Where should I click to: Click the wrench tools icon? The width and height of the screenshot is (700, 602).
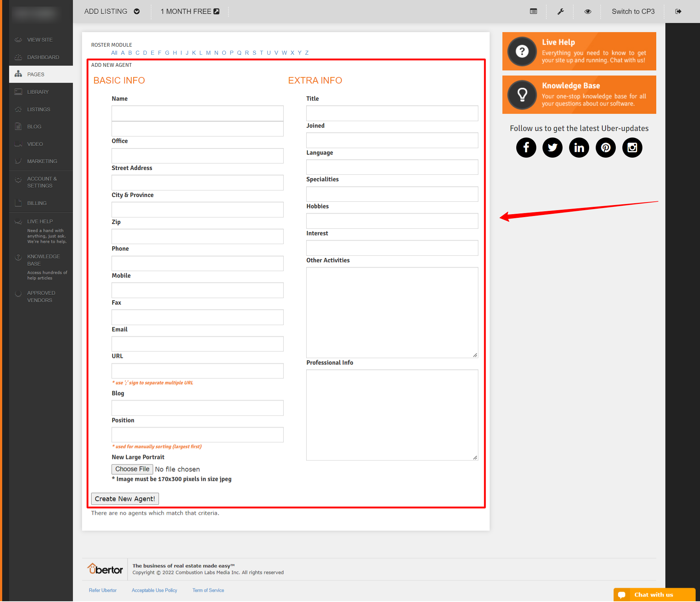coord(561,11)
